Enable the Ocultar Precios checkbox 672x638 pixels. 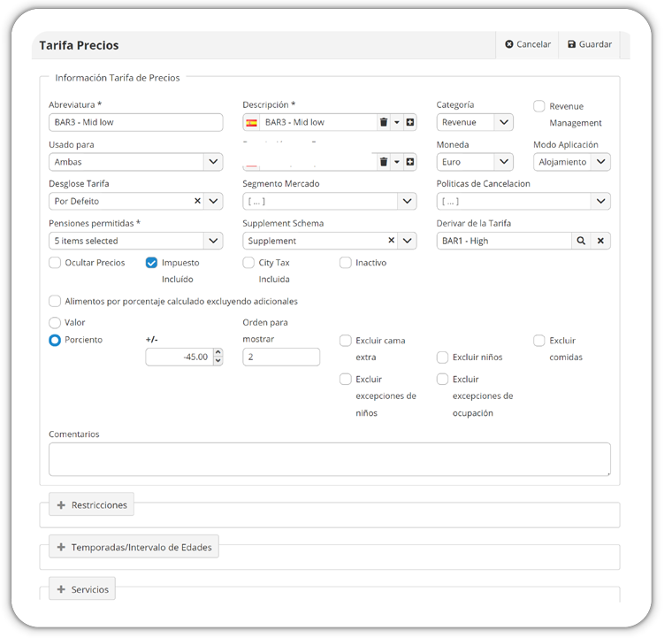click(x=55, y=263)
